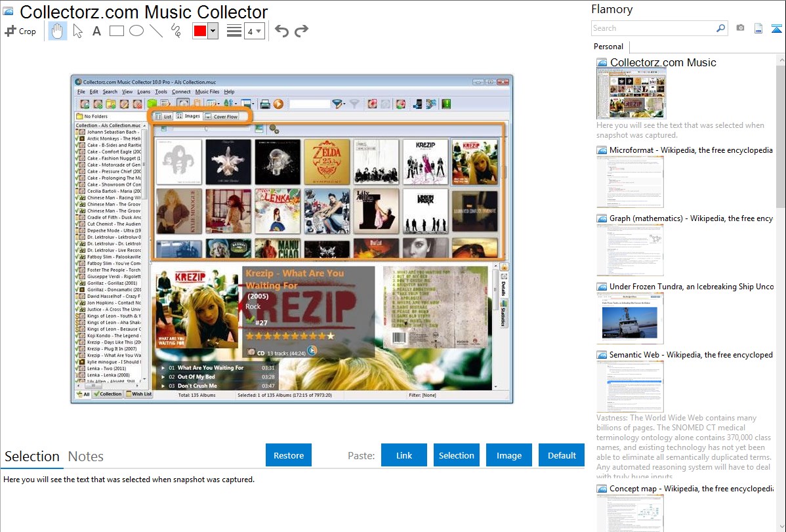
Task: Click the 'Vastness: The World Wide Web' description text
Action: tap(684, 447)
